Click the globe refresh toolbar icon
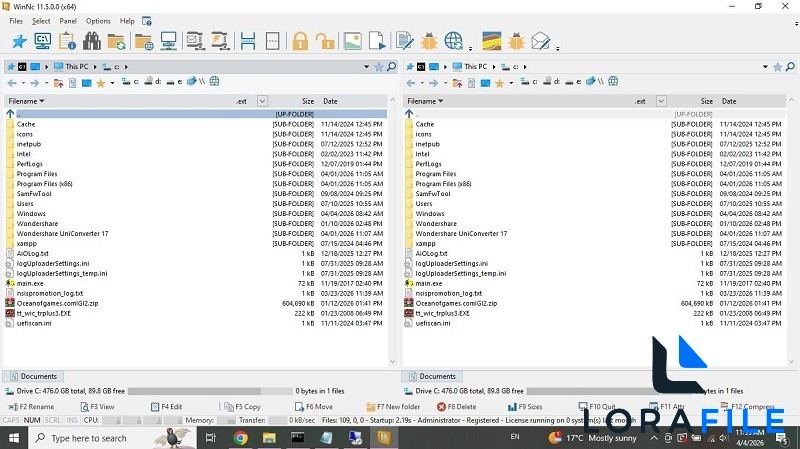This screenshot has height=449, width=800. [x=454, y=41]
